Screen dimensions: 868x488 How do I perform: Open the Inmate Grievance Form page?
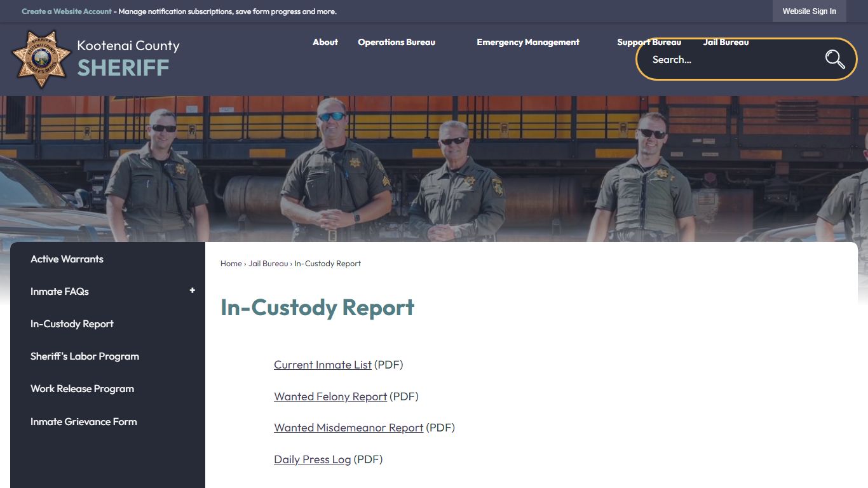point(83,421)
